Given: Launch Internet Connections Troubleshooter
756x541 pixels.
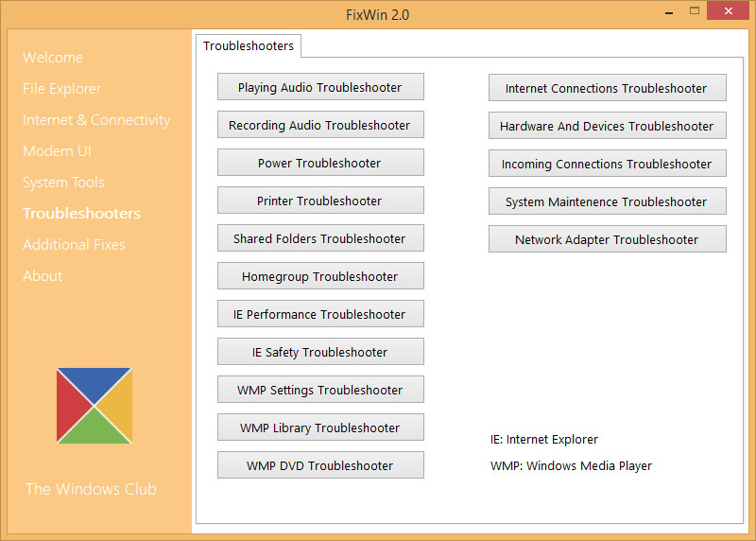Looking at the screenshot, I should [608, 87].
